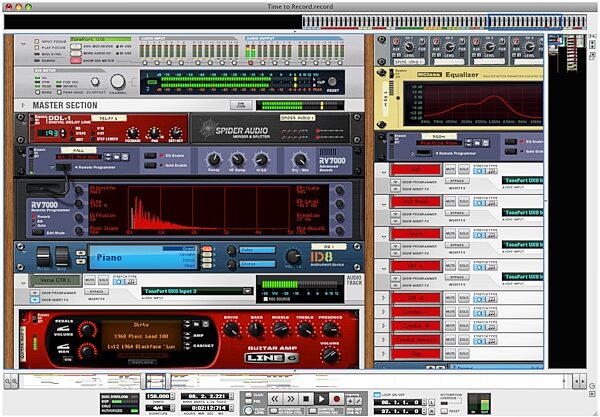Select the Amp model up/down selector
Viewport: 600px width, 417px height.
187,336
